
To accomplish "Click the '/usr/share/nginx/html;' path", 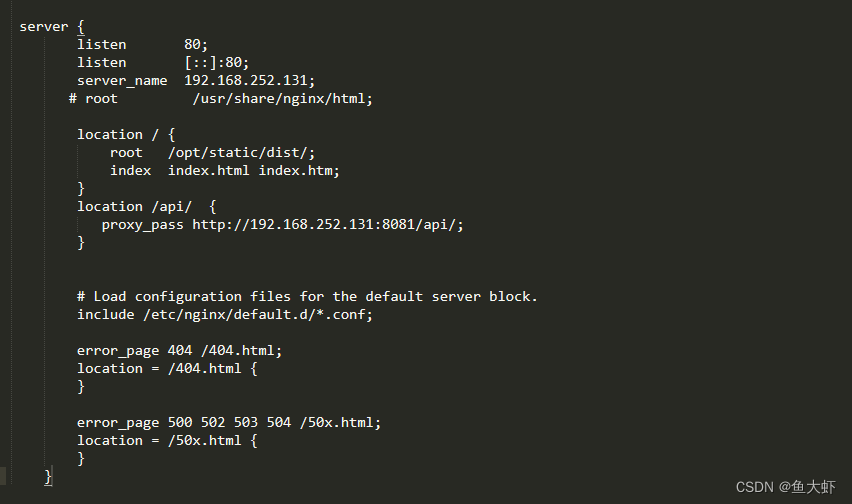I will (283, 98).
